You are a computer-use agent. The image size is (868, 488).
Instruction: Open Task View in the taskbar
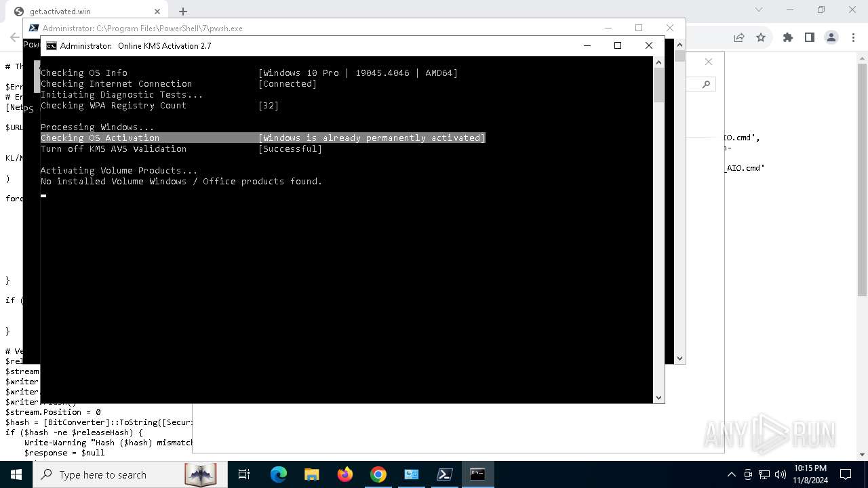244,474
